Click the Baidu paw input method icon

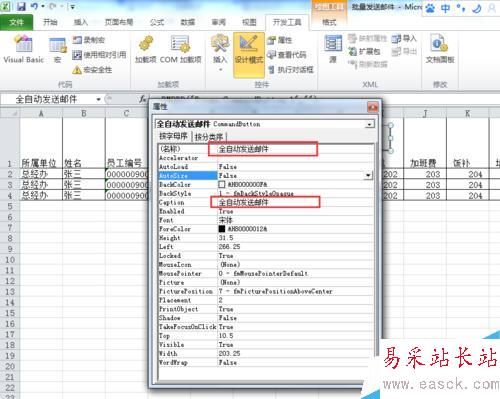[430, 8]
